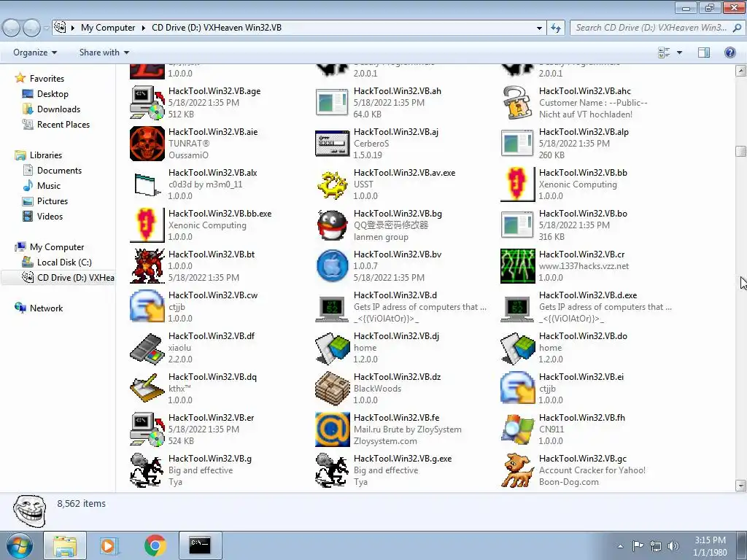
Task: Click the HackTool.Win32.VB.dz wooden crate icon
Action: pos(333,389)
